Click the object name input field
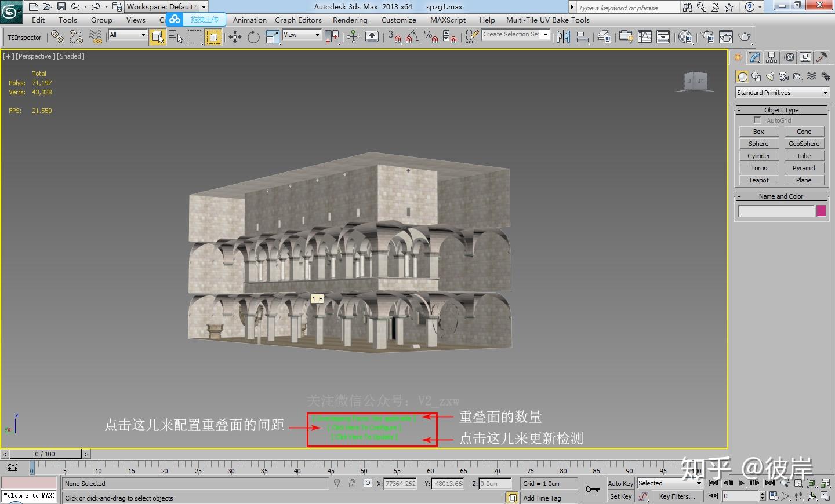 tap(776, 211)
